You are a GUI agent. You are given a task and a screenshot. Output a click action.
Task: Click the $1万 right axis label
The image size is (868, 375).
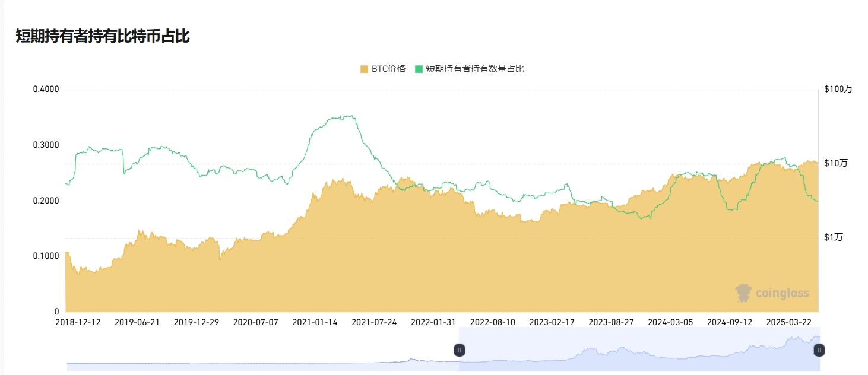833,237
